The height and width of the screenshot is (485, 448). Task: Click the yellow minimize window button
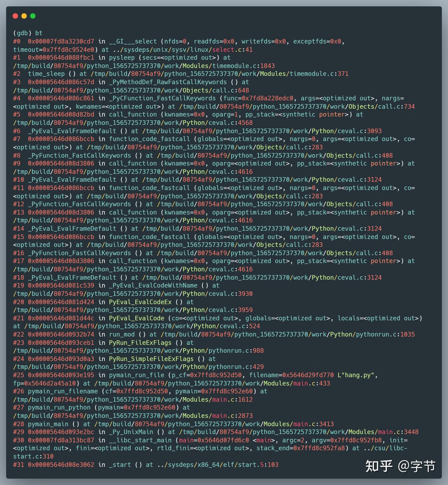point(24,16)
